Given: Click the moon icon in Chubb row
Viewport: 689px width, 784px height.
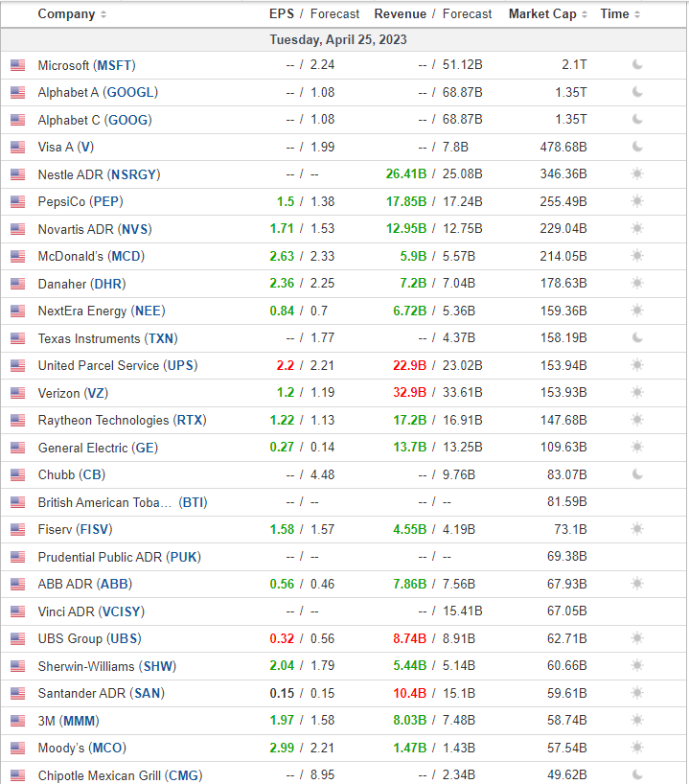Looking at the screenshot, I should pos(637,474).
